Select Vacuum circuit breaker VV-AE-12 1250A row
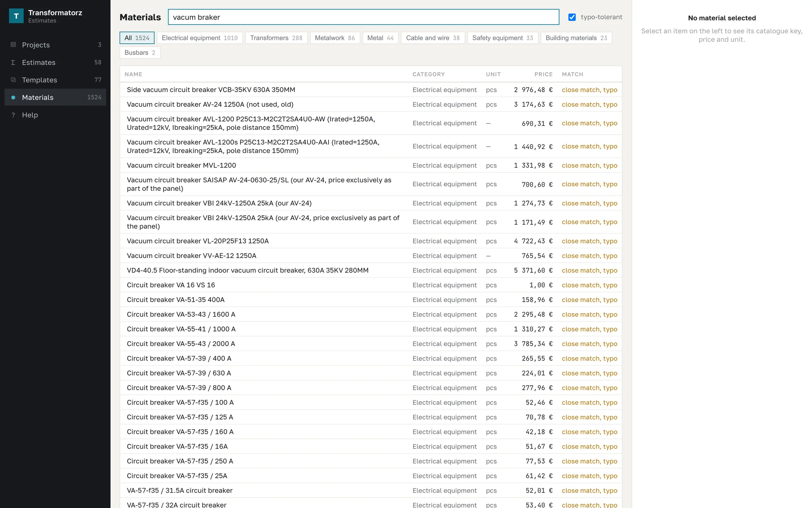This screenshot has height=508, width=812. click(x=371, y=256)
